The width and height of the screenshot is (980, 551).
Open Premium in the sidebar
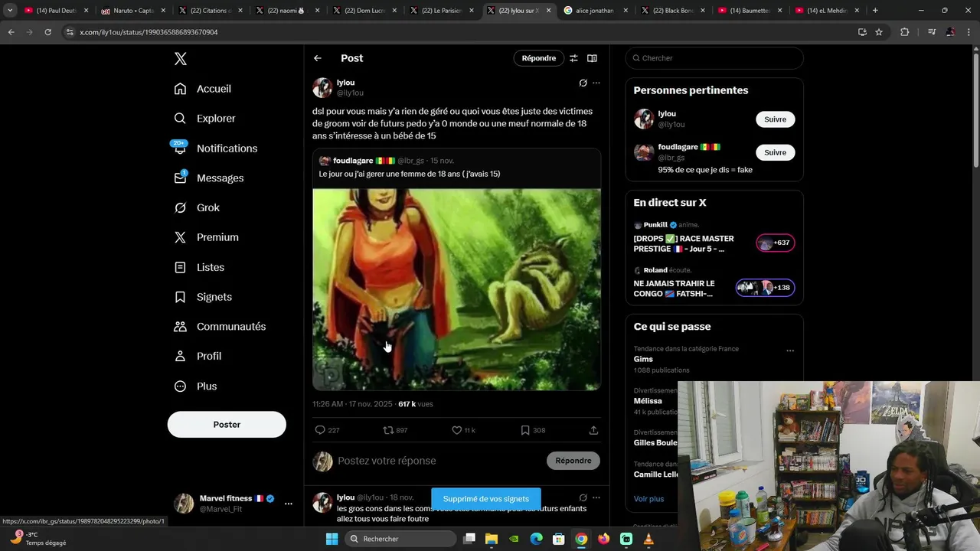click(x=207, y=237)
